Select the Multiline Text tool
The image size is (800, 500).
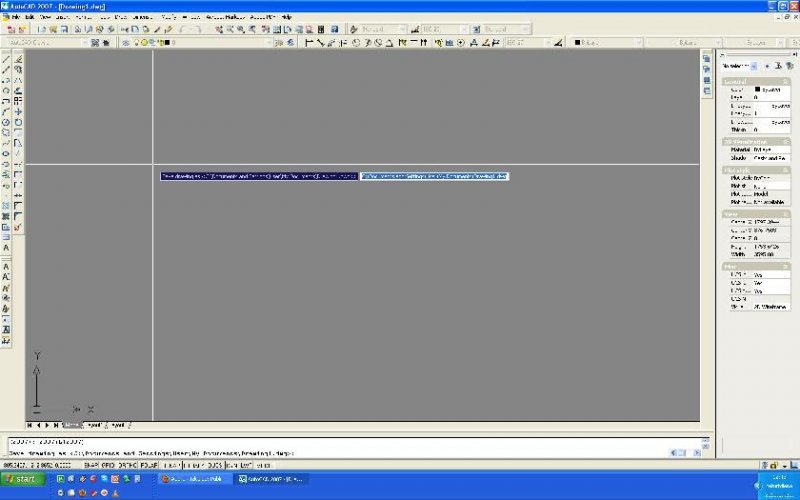point(6,248)
